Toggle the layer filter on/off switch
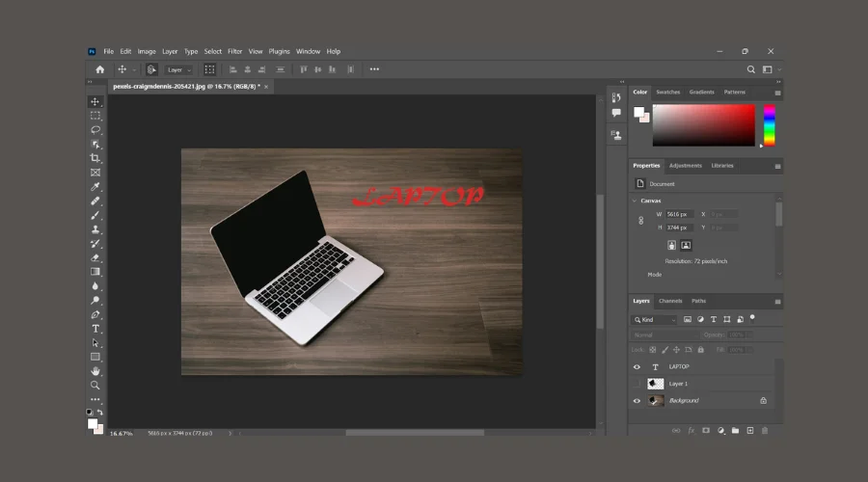Screen dimensions: 868x482 pyautogui.click(x=752, y=318)
